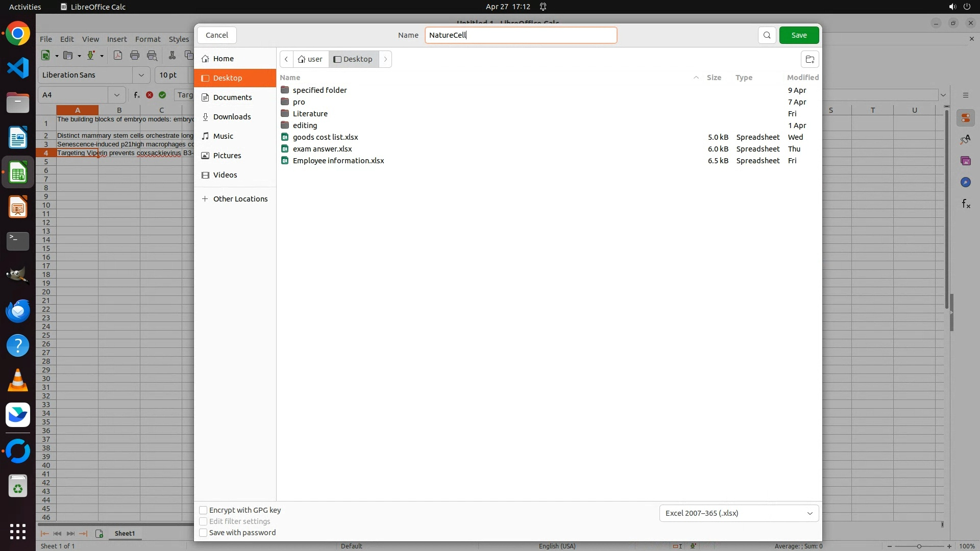This screenshot has height=551, width=980.
Task: Select Documents in the places sidebar
Action: pos(232,97)
